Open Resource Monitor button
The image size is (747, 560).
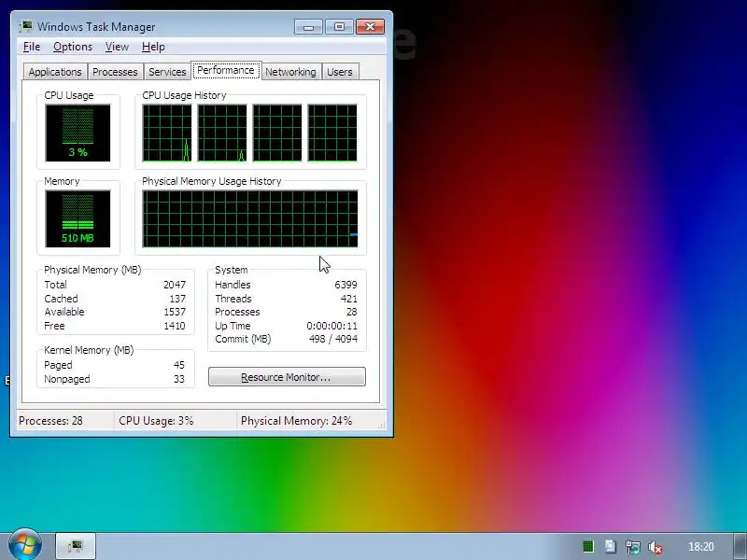(287, 377)
